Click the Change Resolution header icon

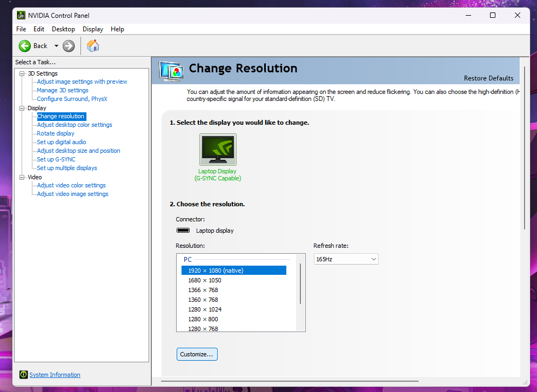tap(171, 71)
